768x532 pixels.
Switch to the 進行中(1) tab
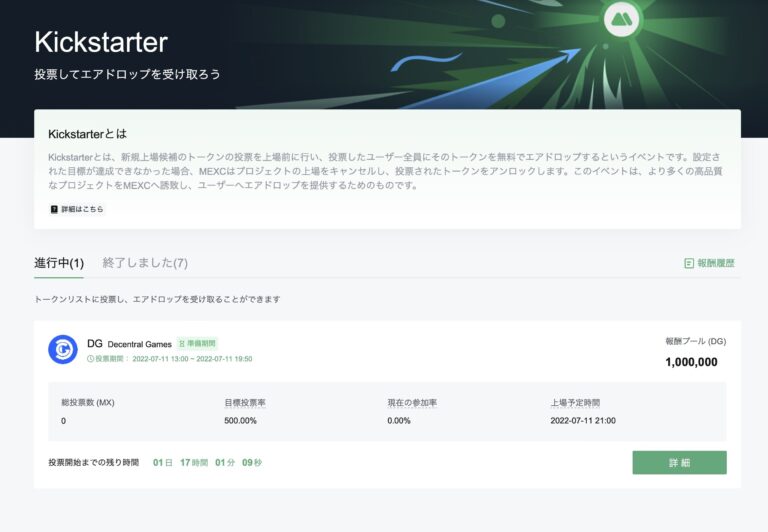[59, 263]
